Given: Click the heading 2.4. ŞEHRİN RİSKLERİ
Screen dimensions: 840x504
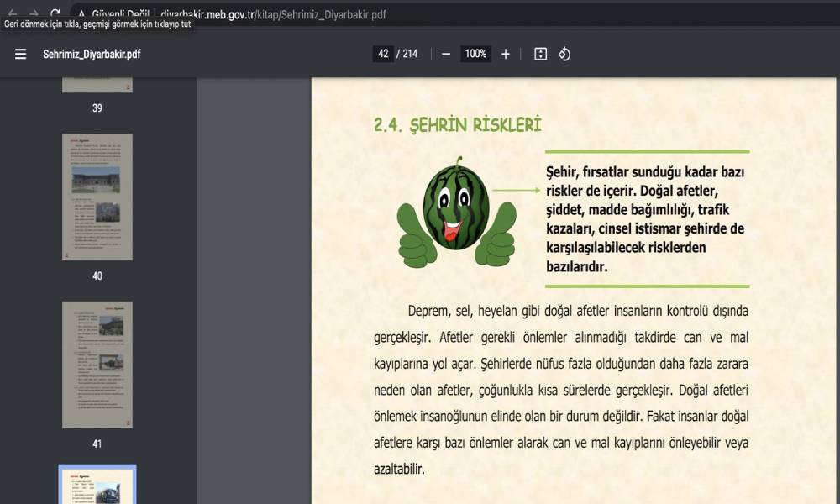Looking at the screenshot, I should pyautogui.click(x=458, y=125).
